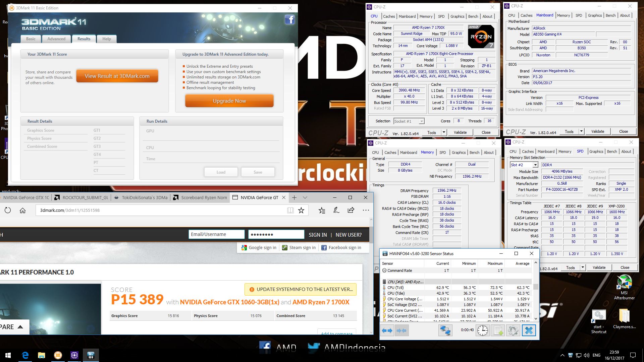Expand the Tools arrow in CPU-Z CPU window
The height and width of the screenshot is (362, 644).
tap(444, 132)
